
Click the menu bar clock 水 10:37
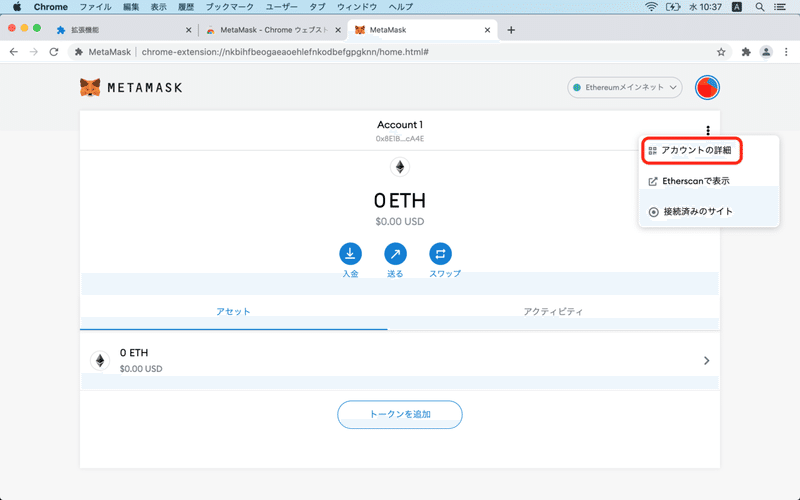pos(706,7)
